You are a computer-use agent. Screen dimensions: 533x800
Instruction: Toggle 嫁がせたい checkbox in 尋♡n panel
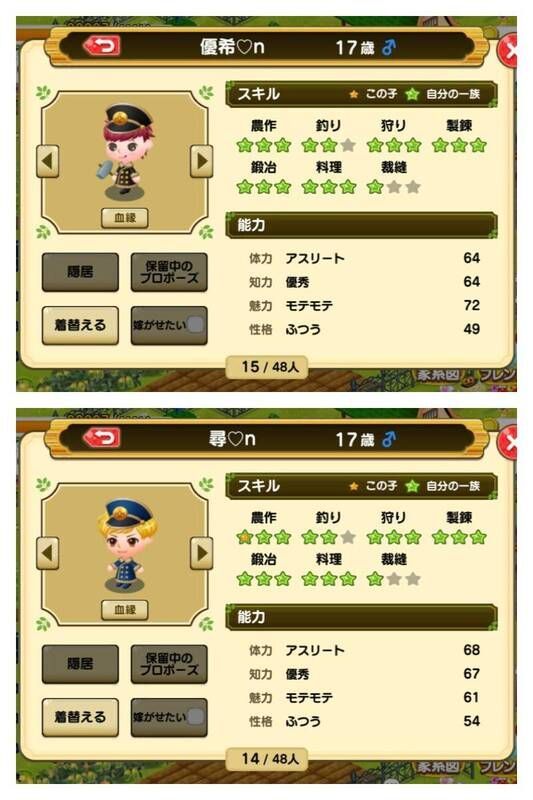click(195, 717)
